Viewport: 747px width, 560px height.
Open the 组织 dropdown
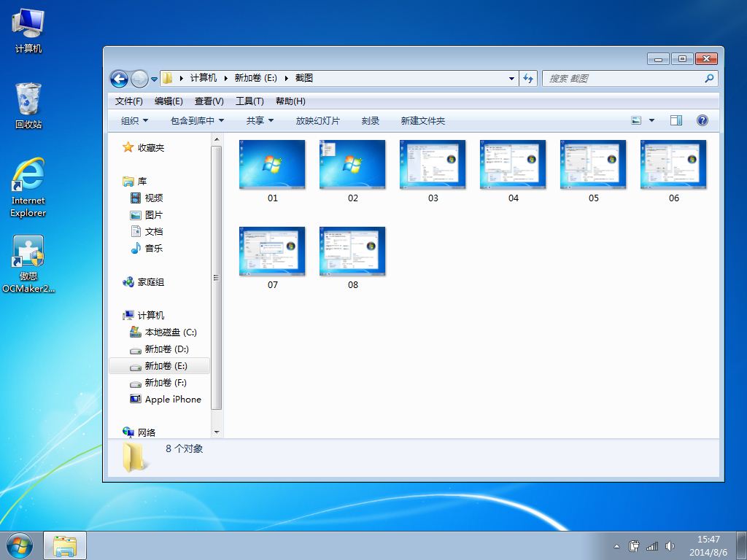[134, 121]
